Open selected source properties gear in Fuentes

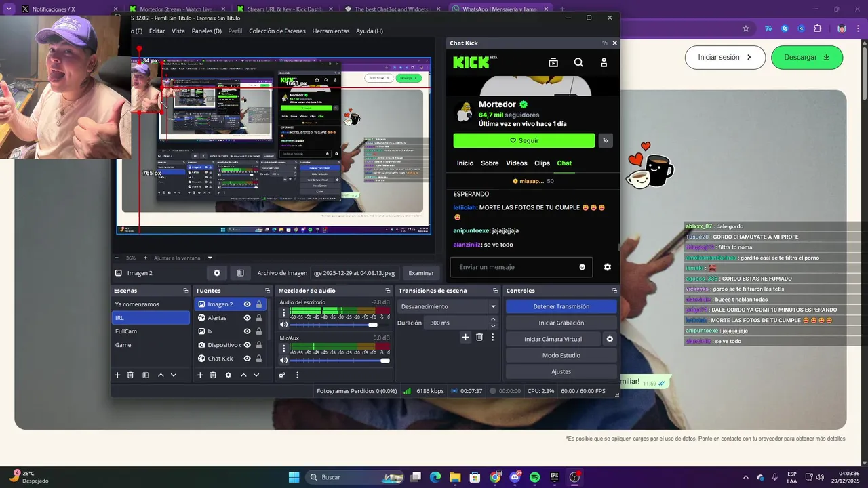228,375
